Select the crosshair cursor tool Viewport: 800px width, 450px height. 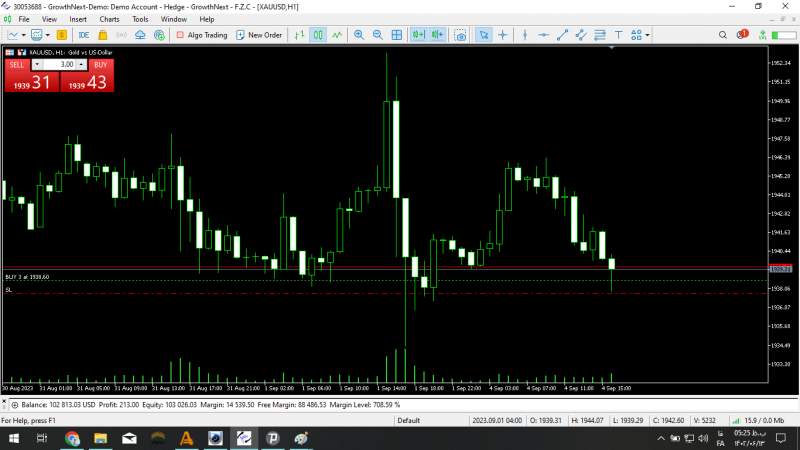point(503,35)
